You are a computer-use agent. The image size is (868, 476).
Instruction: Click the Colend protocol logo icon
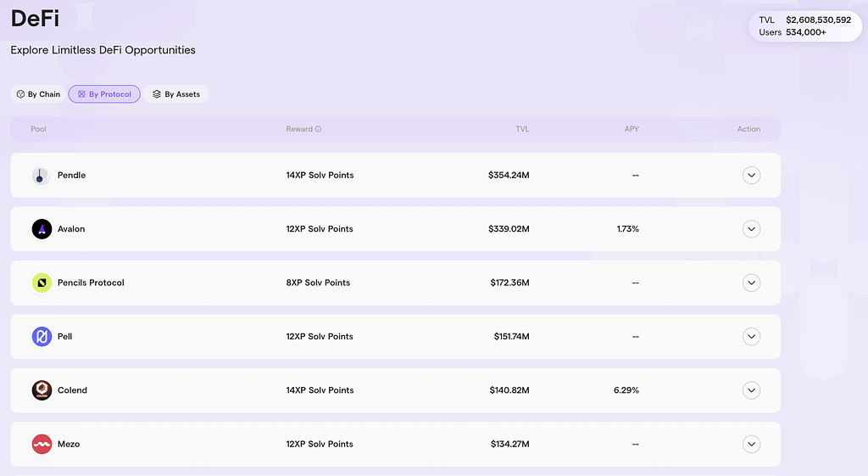(x=42, y=390)
